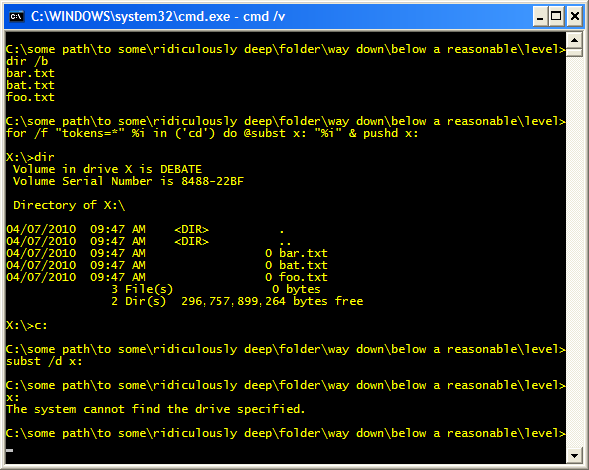Image resolution: width=589 pixels, height=470 pixels.
Task: Click the 'for /f "tokens=*"' command line
Action: point(212,133)
